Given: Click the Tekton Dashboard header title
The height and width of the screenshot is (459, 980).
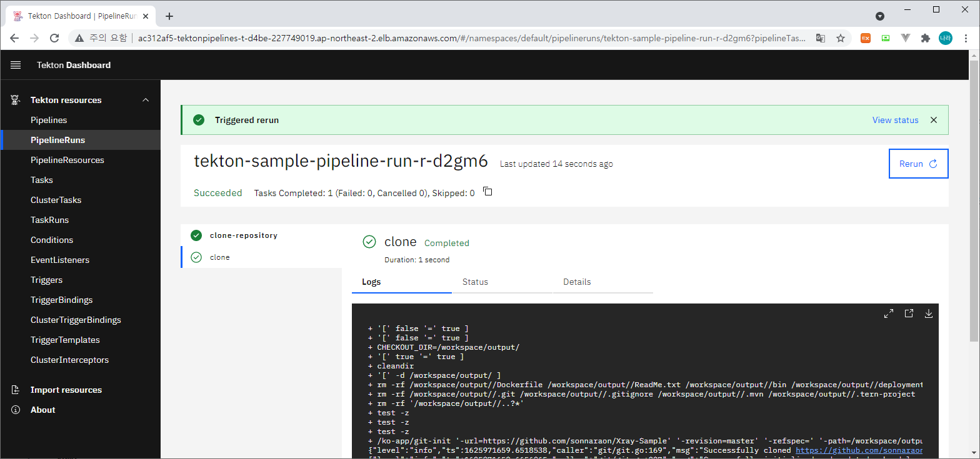Looking at the screenshot, I should [x=74, y=65].
